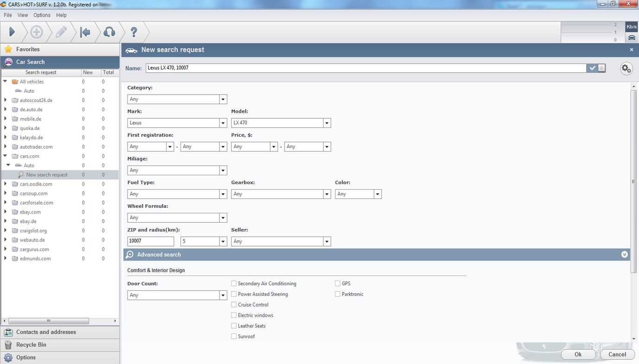The image size is (639, 364).
Task: Click the edmunds.com folder icon
Action: coord(15,259)
